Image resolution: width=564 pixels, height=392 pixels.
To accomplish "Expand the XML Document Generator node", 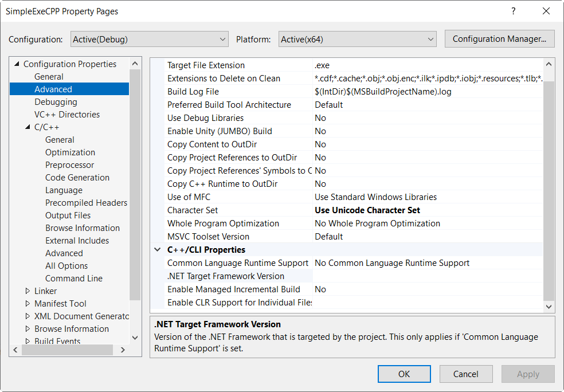I will 28,316.
